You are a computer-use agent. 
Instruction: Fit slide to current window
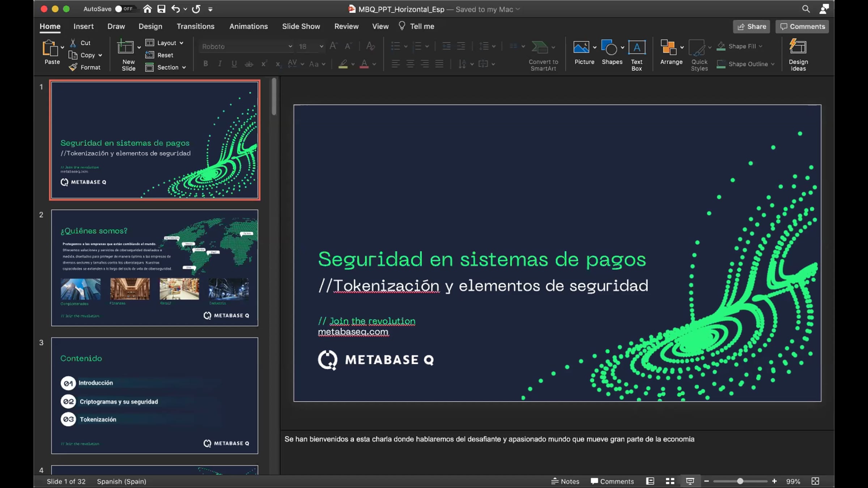tap(815, 481)
